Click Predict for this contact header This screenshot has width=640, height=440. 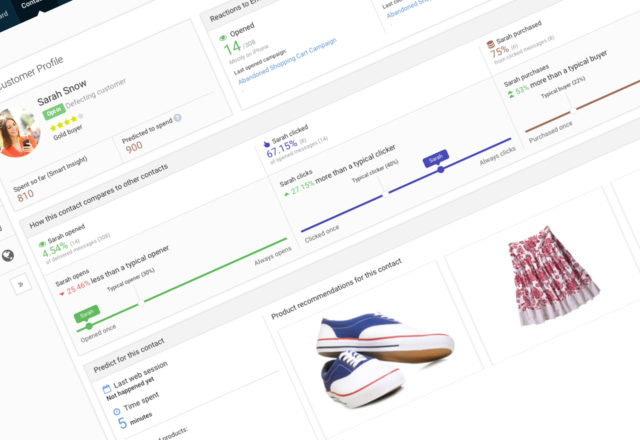click(129, 355)
